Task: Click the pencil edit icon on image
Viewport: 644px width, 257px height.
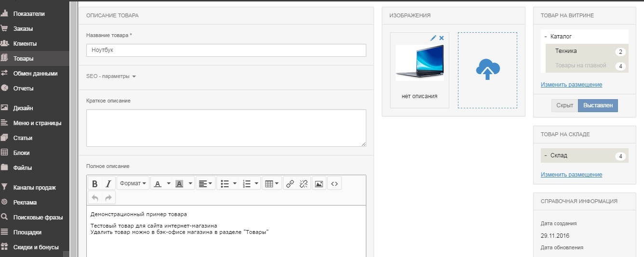Action: point(433,38)
